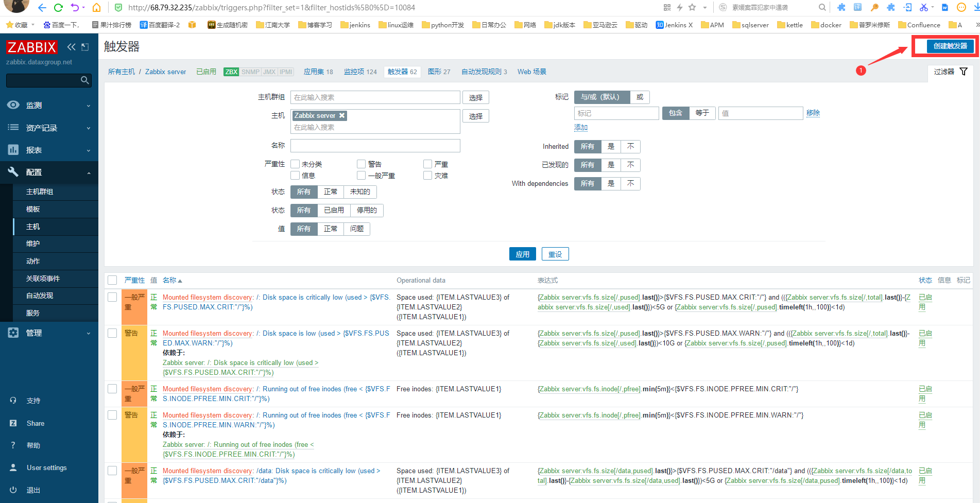Select the first trigger row checkbox
This screenshot has height=503, width=980.
pos(112,297)
